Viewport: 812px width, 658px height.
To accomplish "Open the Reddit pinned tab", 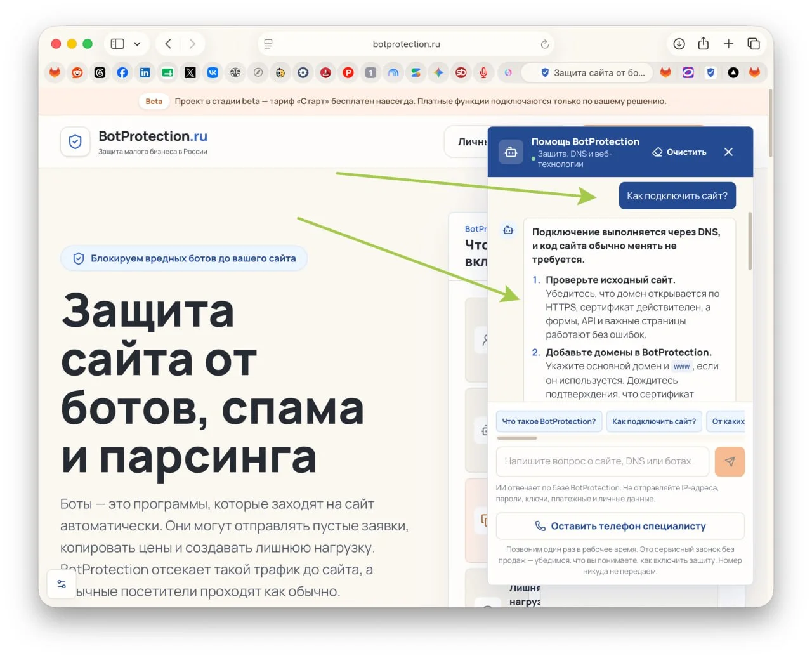I will coord(77,72).
